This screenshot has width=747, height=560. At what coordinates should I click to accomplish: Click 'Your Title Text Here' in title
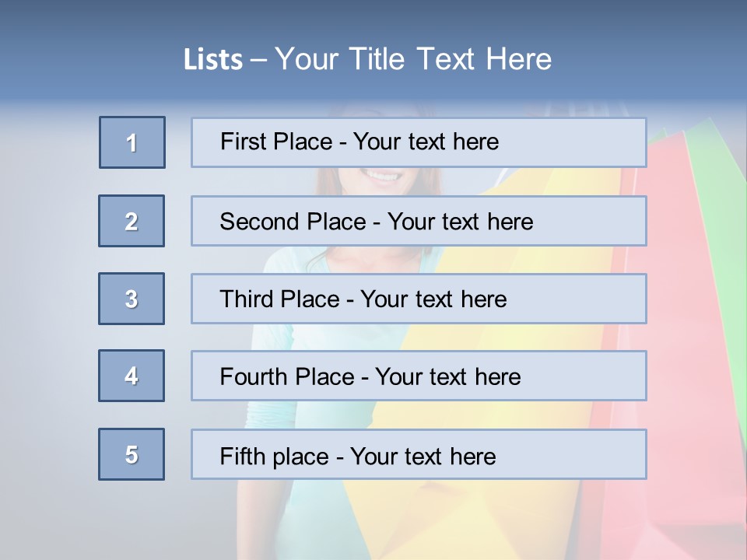coord(413,59)
